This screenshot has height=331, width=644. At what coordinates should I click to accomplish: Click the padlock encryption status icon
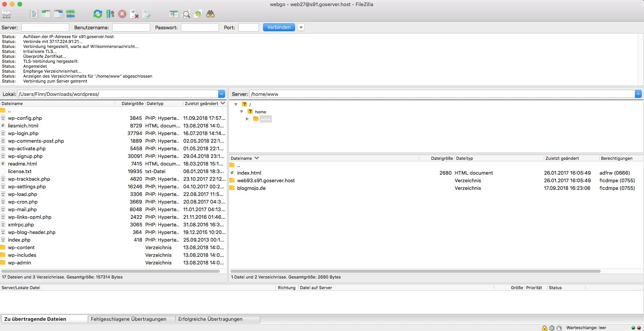544,328
